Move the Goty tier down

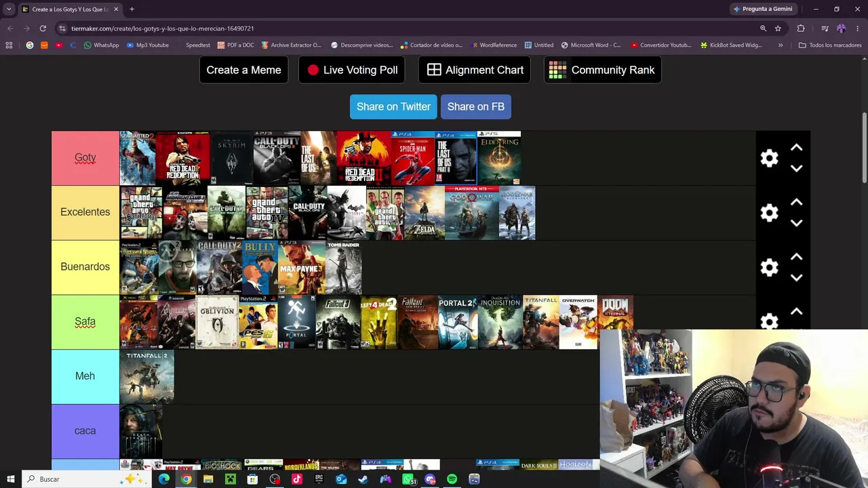tap(797, 168)
